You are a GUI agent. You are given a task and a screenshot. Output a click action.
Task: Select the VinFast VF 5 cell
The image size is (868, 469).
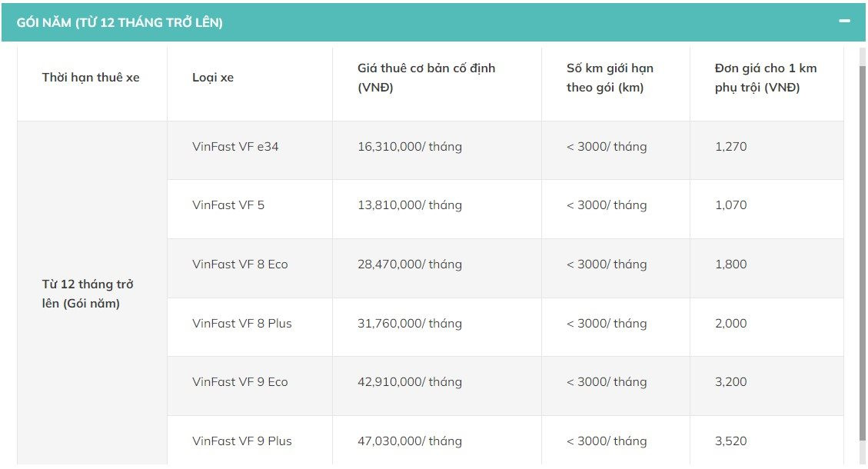pyautogui.click(x=227, y=205)
